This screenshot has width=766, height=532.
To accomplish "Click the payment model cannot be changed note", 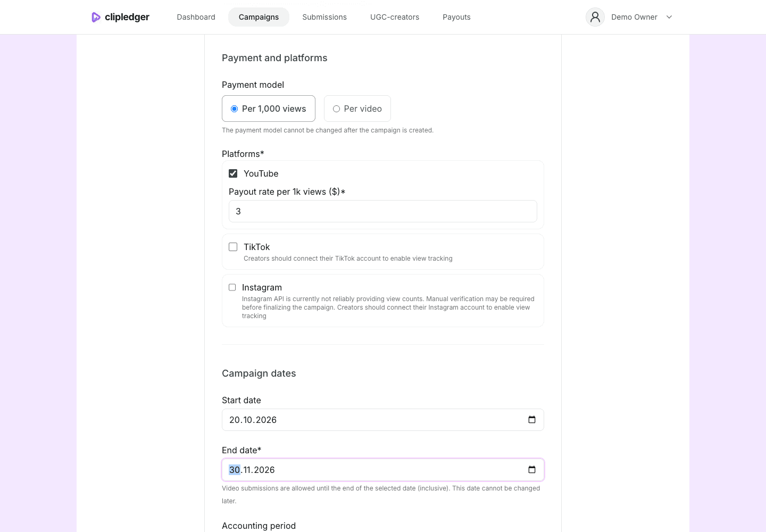I will [x=328, y=130].
